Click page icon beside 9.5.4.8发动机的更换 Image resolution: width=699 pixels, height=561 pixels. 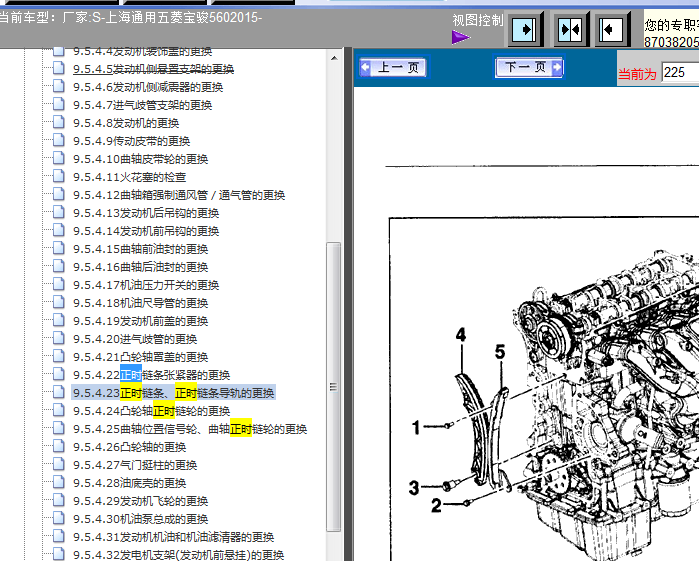[59, 122]
